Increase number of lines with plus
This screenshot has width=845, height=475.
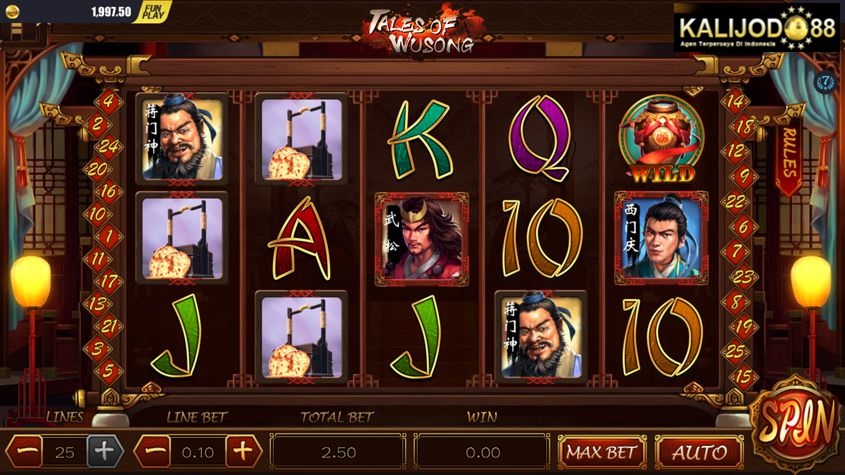pos(105,451)
